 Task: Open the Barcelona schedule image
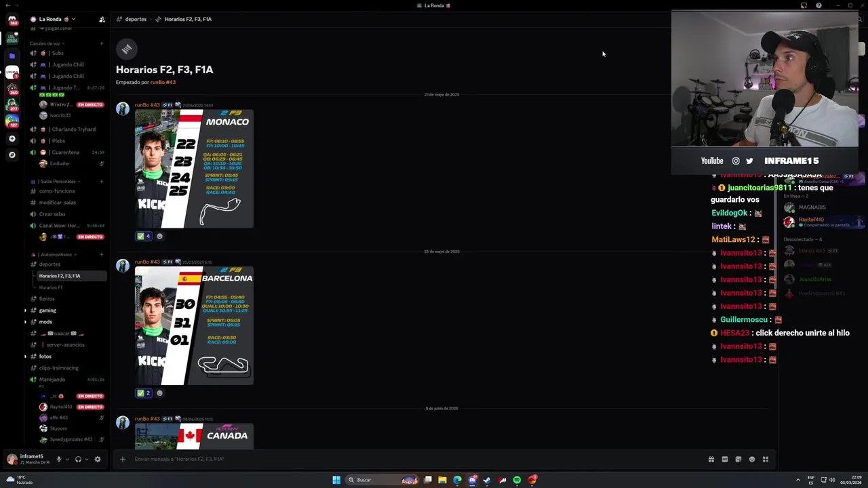point(194,325)
